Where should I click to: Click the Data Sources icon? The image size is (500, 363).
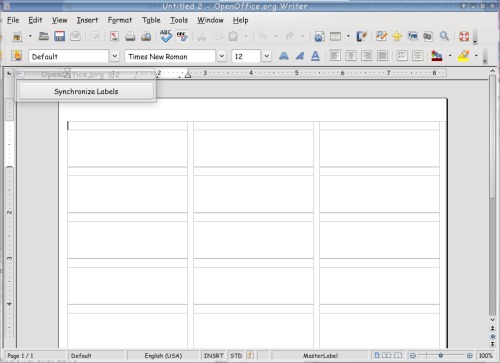pos(428,36)
